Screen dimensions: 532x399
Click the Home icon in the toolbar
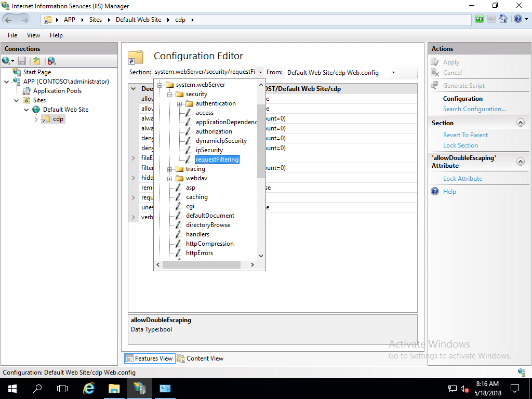[503, 19]
